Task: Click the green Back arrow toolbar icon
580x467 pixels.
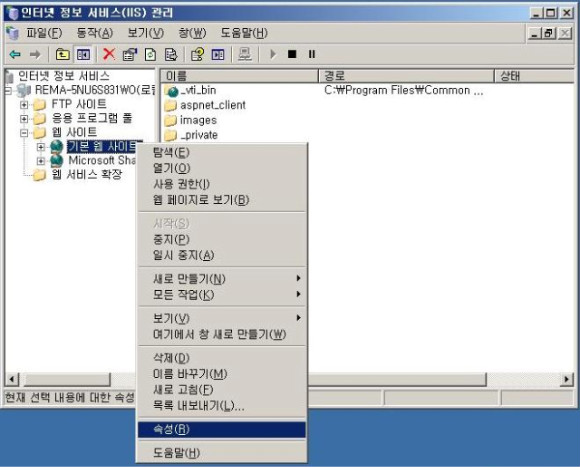Action: coord(15,55)
